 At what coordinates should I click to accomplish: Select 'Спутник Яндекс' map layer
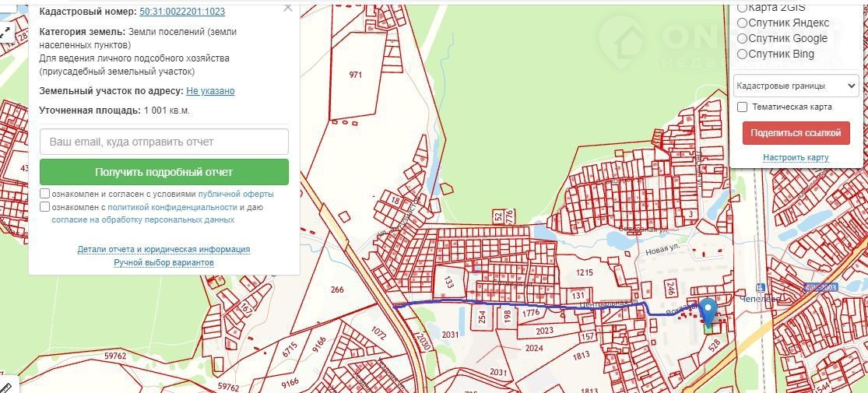click(742, 23)
